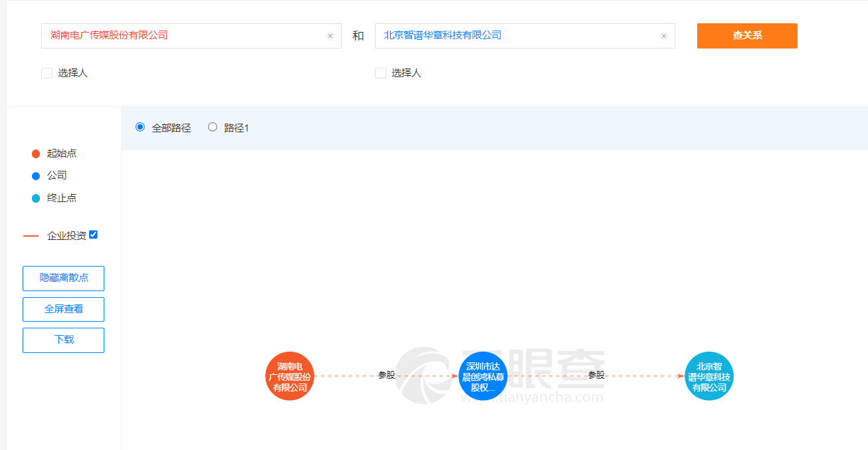Click the 查关系 search button
868x450 pixels.
pyautogui.click(x=747, y=36)
